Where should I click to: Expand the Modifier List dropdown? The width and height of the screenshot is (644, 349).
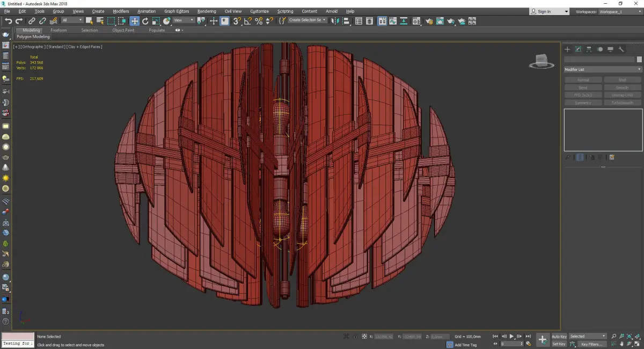[x=603, y=69]
